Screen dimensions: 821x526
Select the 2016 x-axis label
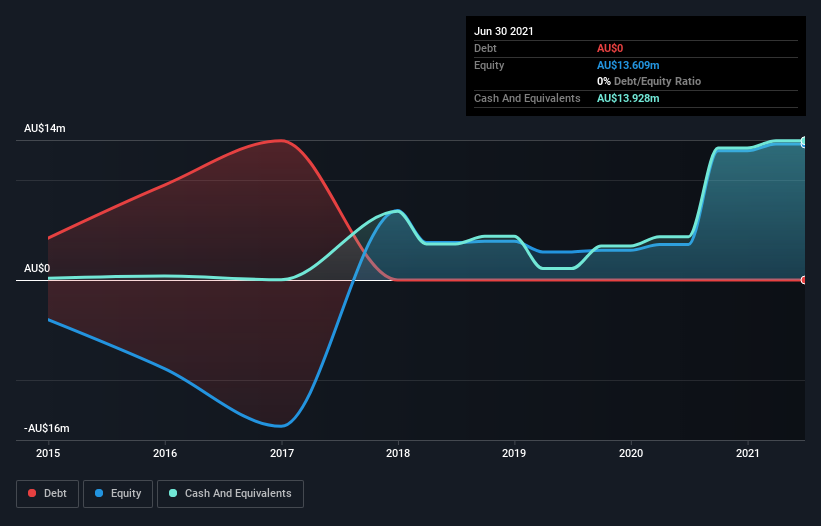(165, 453)
